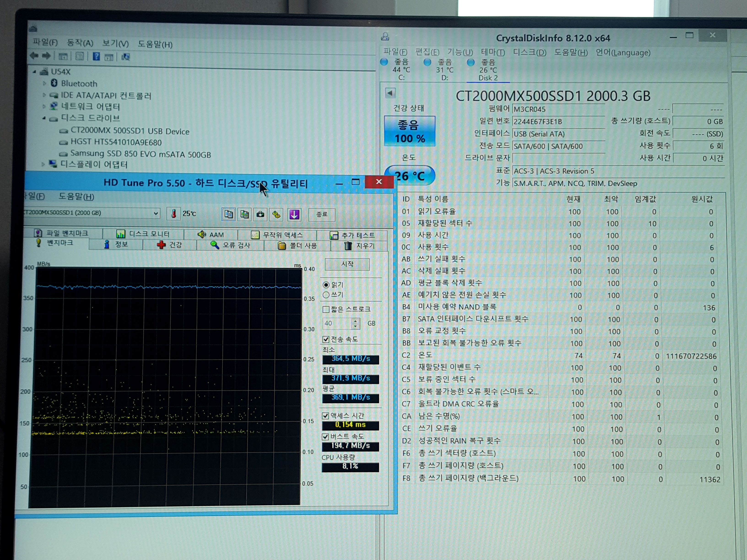Click the copy screenshot icon in HD Tune toolbar

(x=244, y=214)
